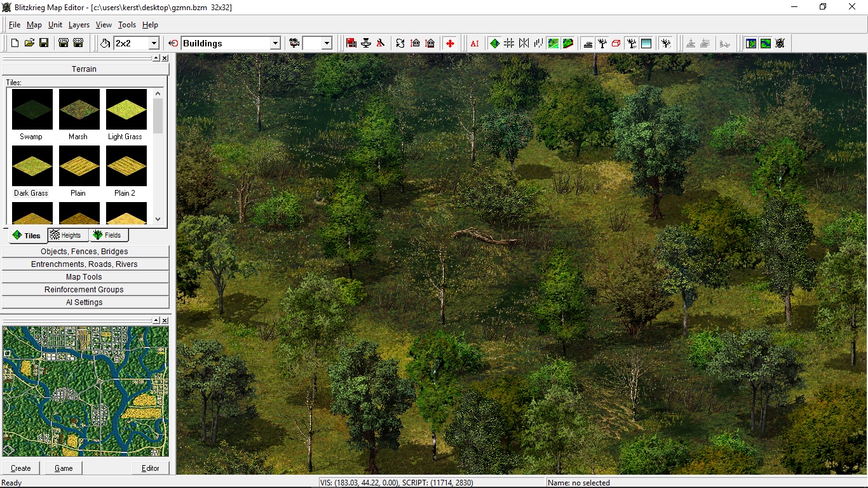The width and height of the screenshot is (868, 488).
Task: Expand the Map Tools section
Action: (x=86, y=277)
